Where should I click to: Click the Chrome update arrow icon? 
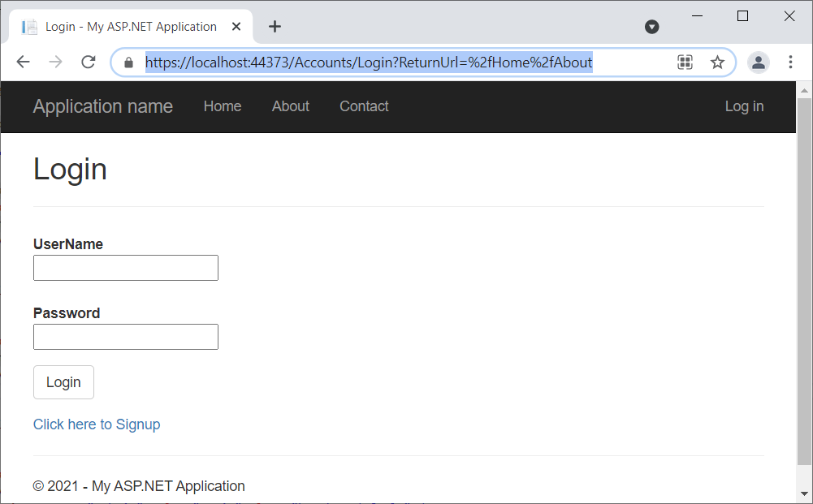651,27
